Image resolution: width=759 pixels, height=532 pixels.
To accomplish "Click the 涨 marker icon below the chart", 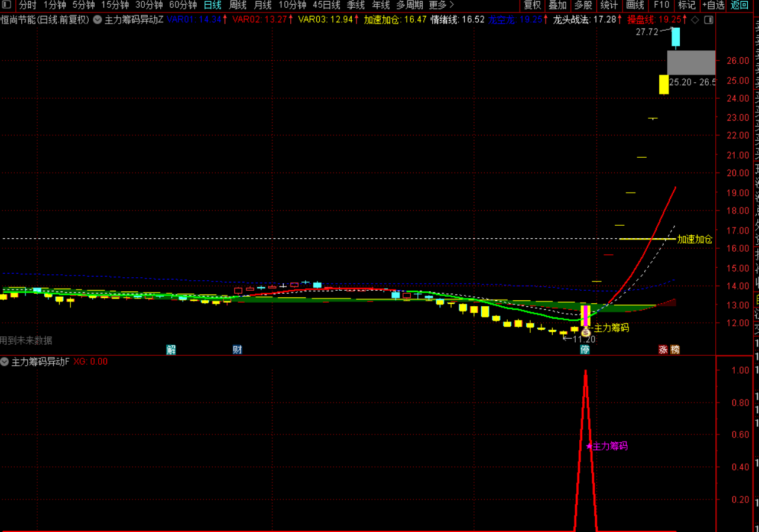I will point(663,349).
